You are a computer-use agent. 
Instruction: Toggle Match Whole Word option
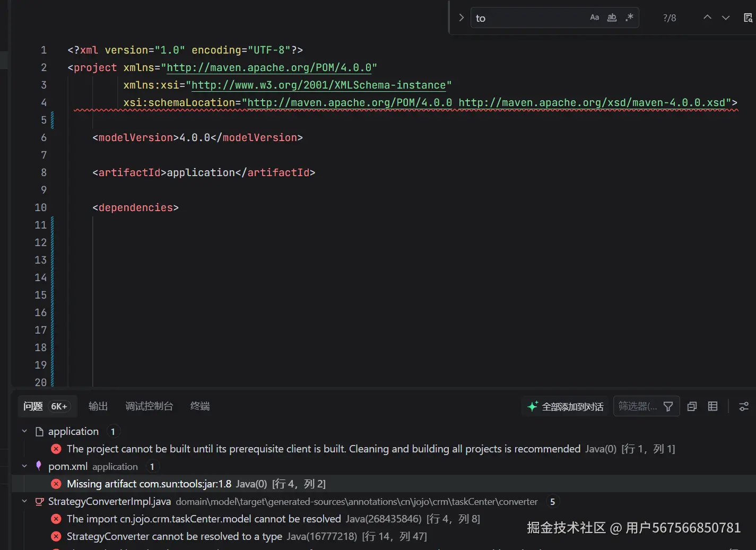612,18
